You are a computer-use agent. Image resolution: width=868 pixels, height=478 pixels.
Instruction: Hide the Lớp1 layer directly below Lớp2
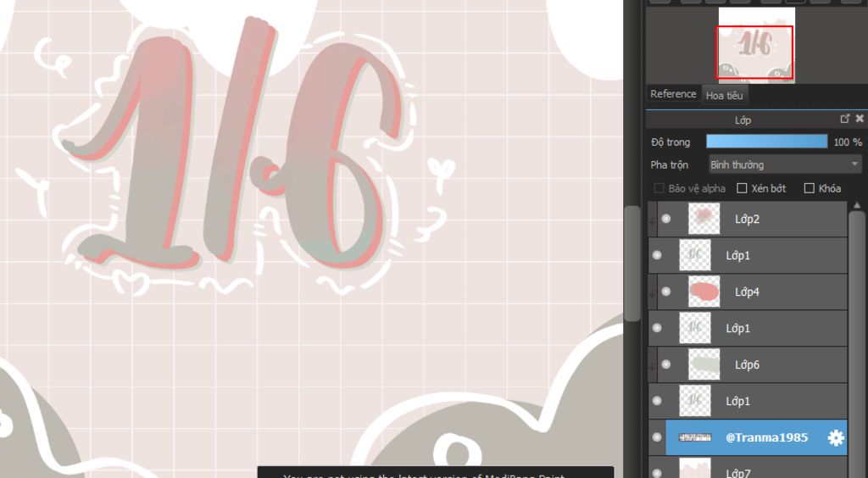click(x=657, y=255)
